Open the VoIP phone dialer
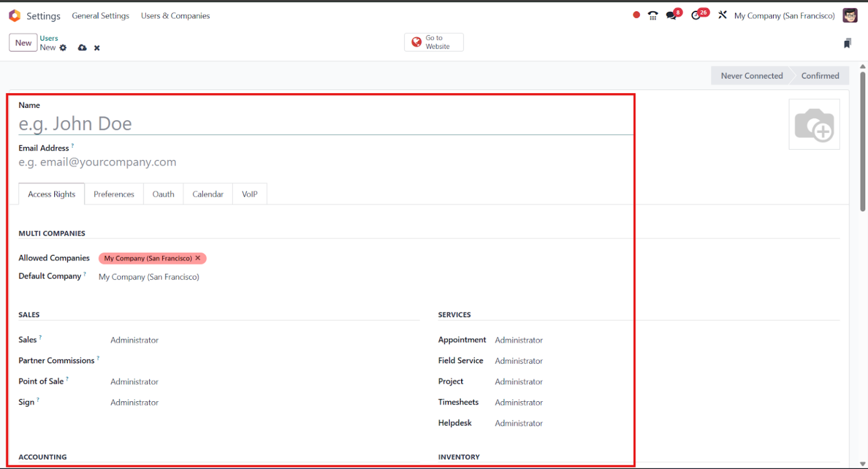868x469 pixels. click(653, 15)
